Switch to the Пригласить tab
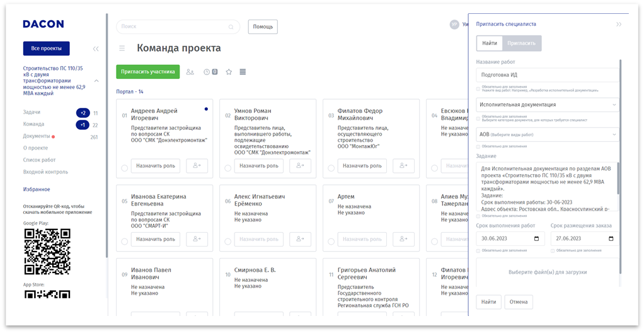Image resolution: width=644 pixels, height=333 pixels. click(x=522, y=44)
